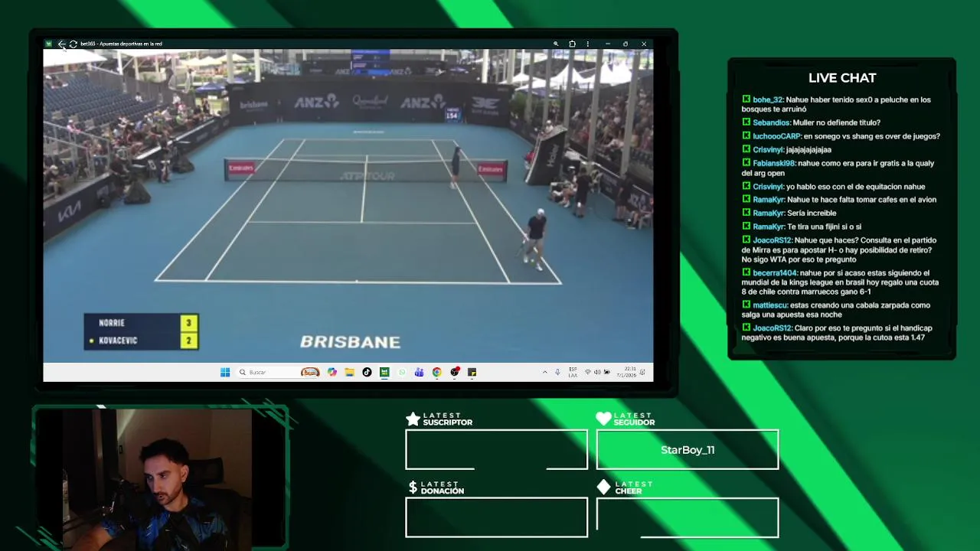Select chat user bohe_32
Image resolution: width=980 pixels, height=551 pixels.
point(767,99)
